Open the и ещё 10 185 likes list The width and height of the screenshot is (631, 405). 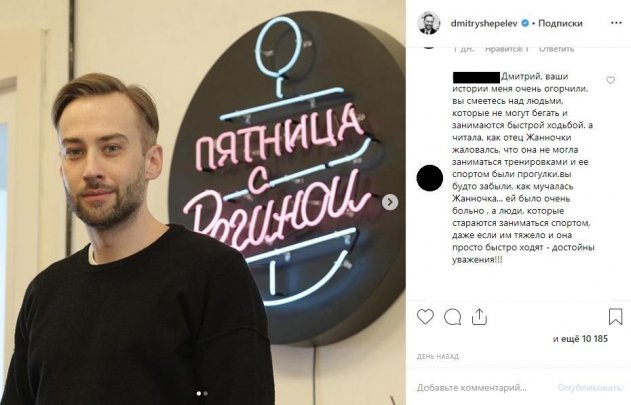click(580, 339)
